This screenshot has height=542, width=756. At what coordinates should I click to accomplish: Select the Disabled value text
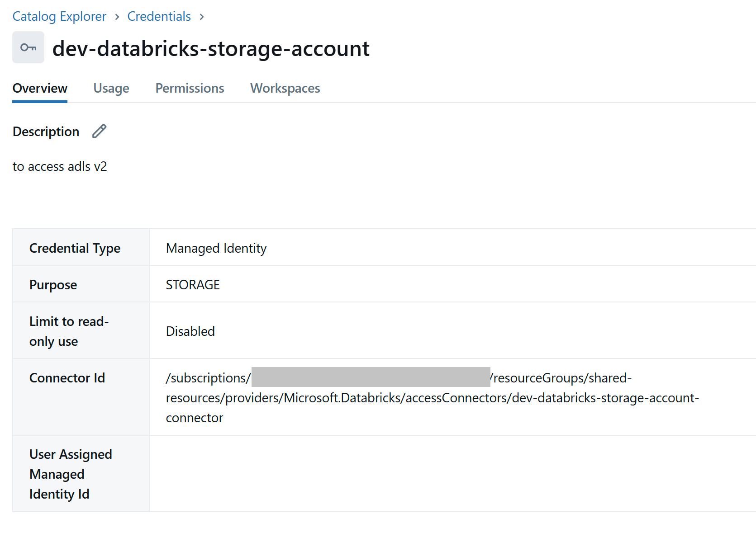(x=190, y=331)
